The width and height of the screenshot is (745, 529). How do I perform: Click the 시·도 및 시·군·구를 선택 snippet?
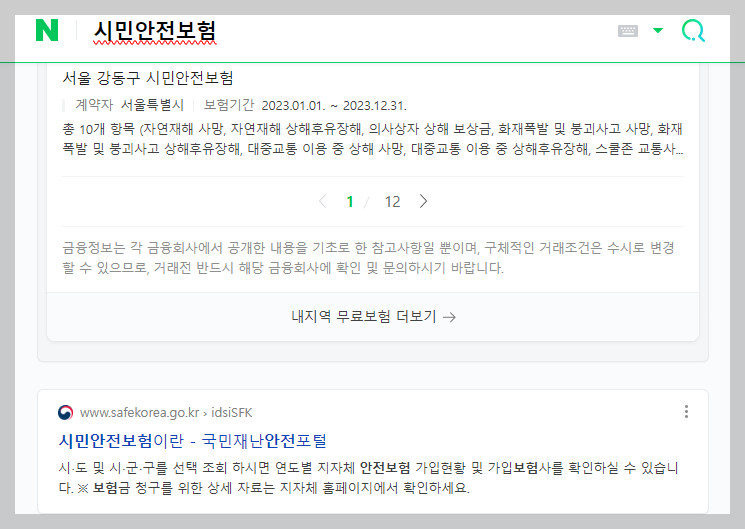click(x=368, y=478)
